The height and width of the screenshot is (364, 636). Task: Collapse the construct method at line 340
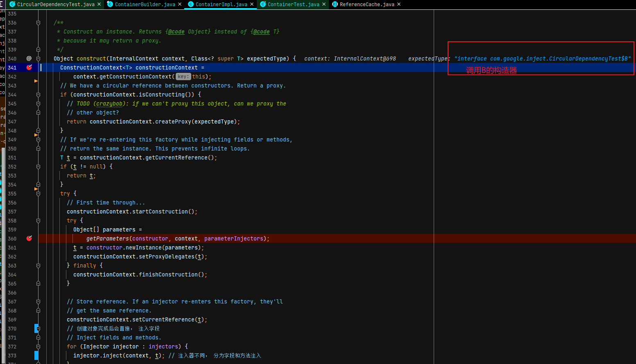[x=38, y=58]
